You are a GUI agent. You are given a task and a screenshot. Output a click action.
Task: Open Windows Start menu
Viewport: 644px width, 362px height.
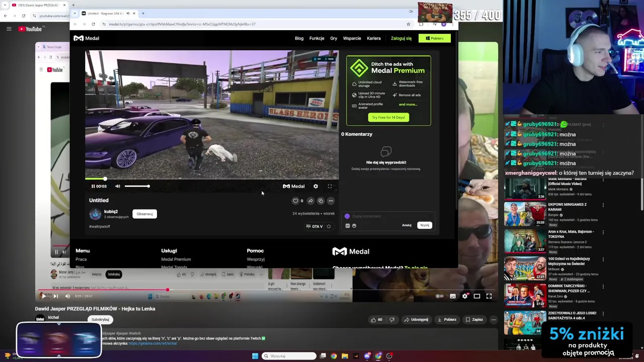(x=255, y=356)
